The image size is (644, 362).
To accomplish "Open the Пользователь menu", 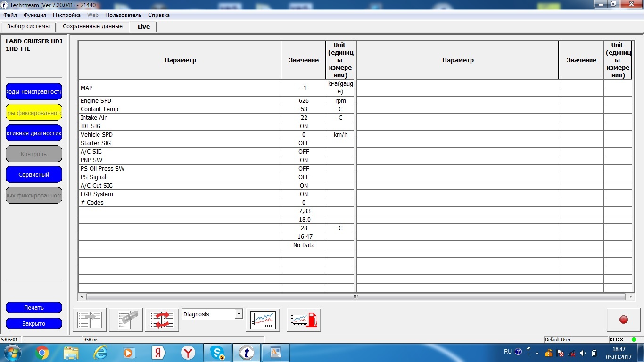I will 123,15.
